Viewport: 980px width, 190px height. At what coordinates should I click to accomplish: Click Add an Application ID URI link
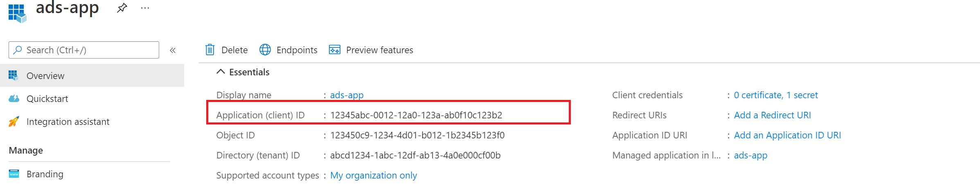(787, 135)
